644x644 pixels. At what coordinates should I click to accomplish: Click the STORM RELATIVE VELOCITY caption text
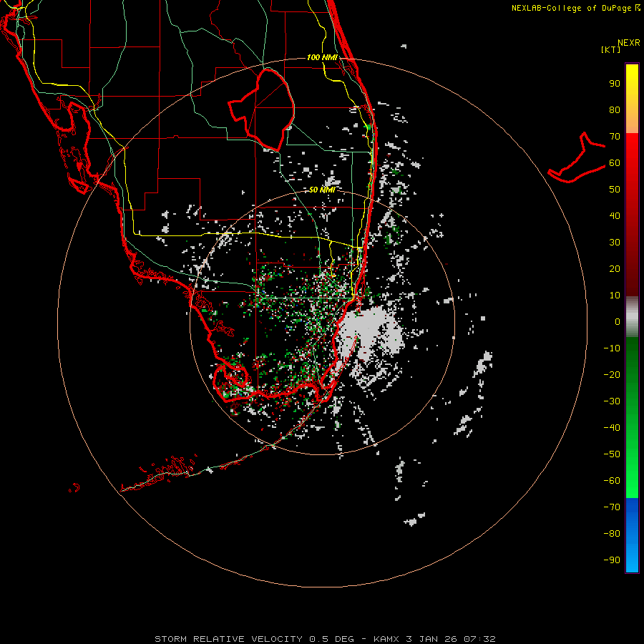point(229,639)
